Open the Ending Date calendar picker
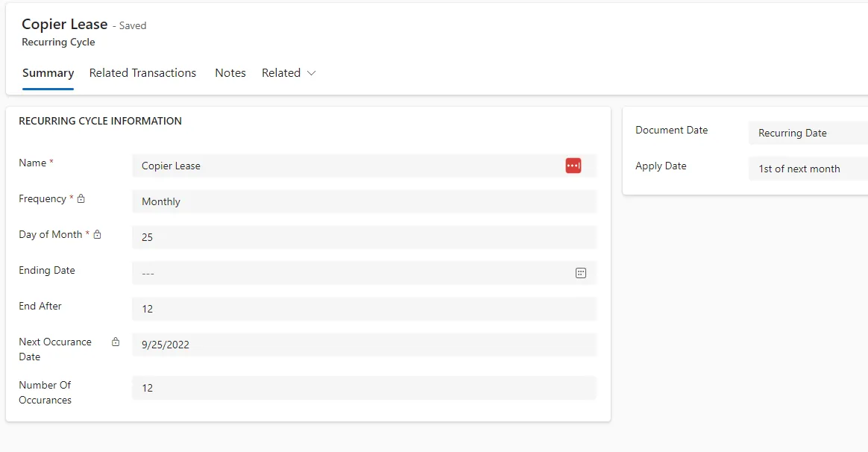 pos(580,273)
